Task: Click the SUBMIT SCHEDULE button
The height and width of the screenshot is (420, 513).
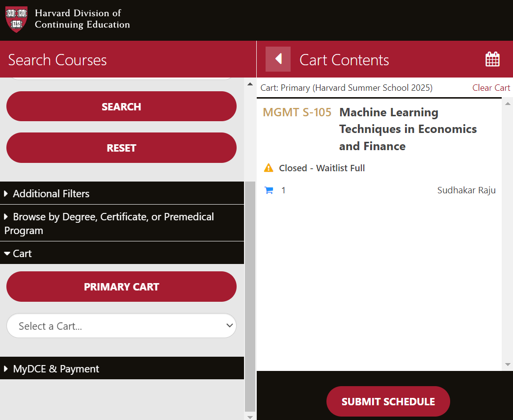Action: [x=388, y=401]
